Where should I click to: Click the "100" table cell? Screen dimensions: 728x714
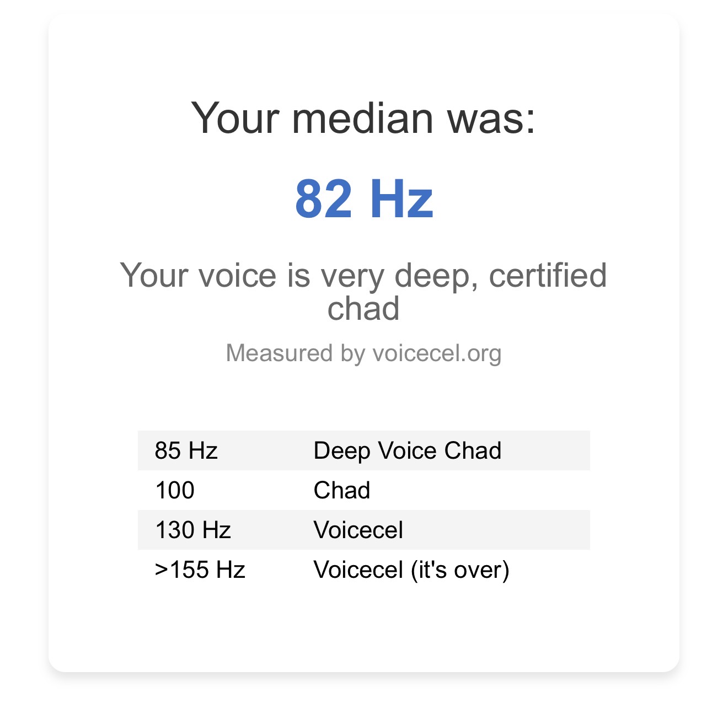(x=175, y=490)
